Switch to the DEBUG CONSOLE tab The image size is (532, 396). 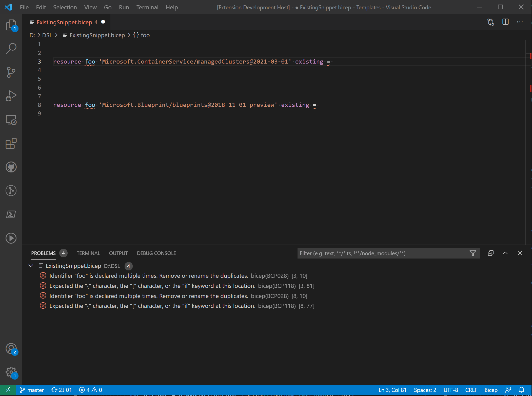(156, 253)
